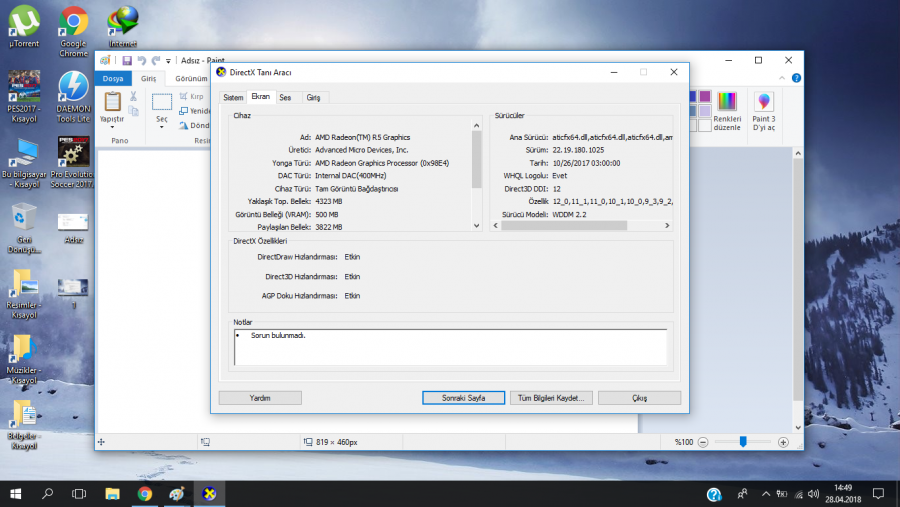Click Paint canvas vertical scroll down arrow
This screenshot has height=507, width=900.
(x=798, y=427)
